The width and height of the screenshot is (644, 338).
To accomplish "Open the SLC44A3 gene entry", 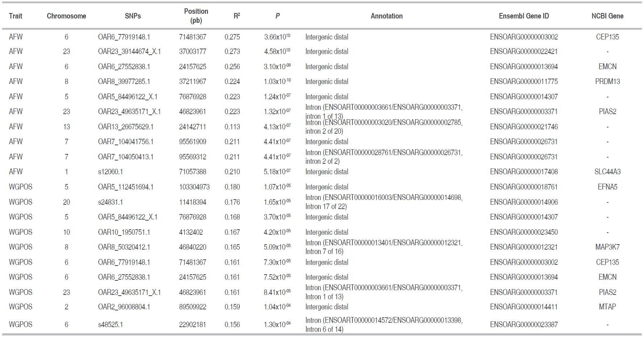I will pos(607,172).
